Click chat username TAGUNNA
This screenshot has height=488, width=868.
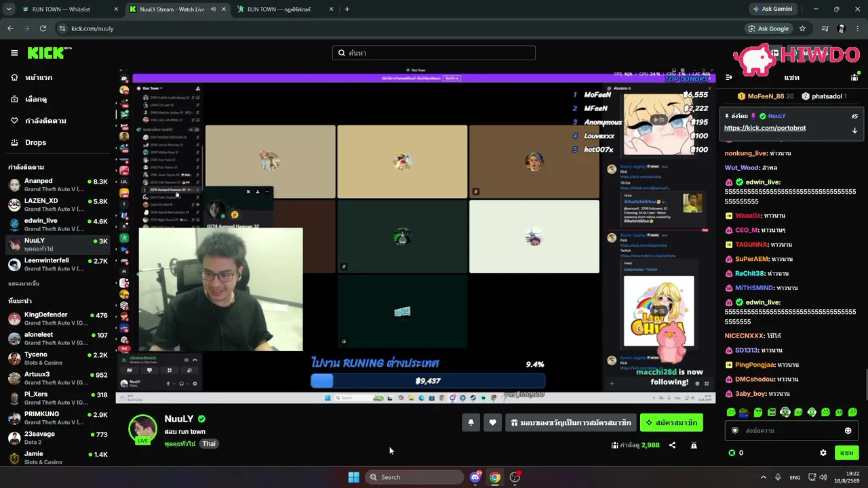pos(751,245)
